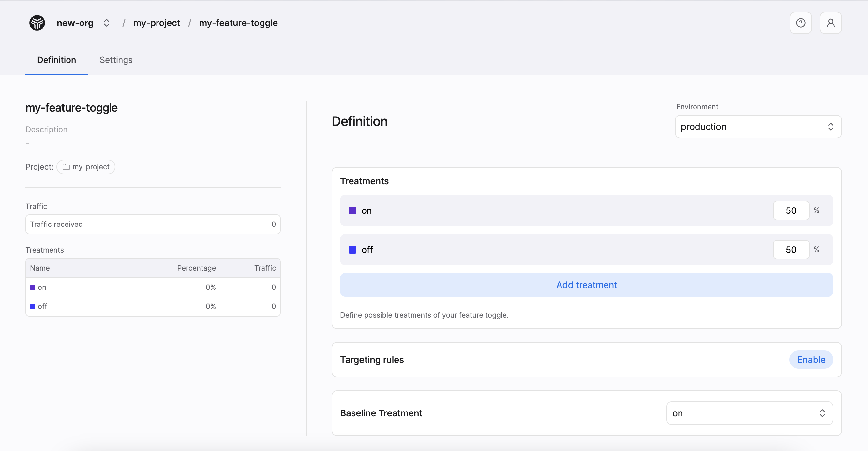Click the Percentage column header
Viewport: 868px width, 451px height.
[196, 268]
